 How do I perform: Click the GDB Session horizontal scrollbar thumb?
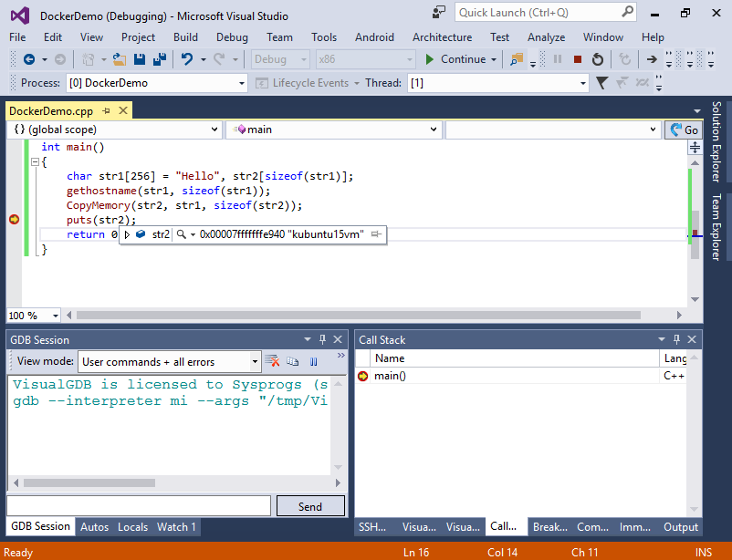coord(89,483)
